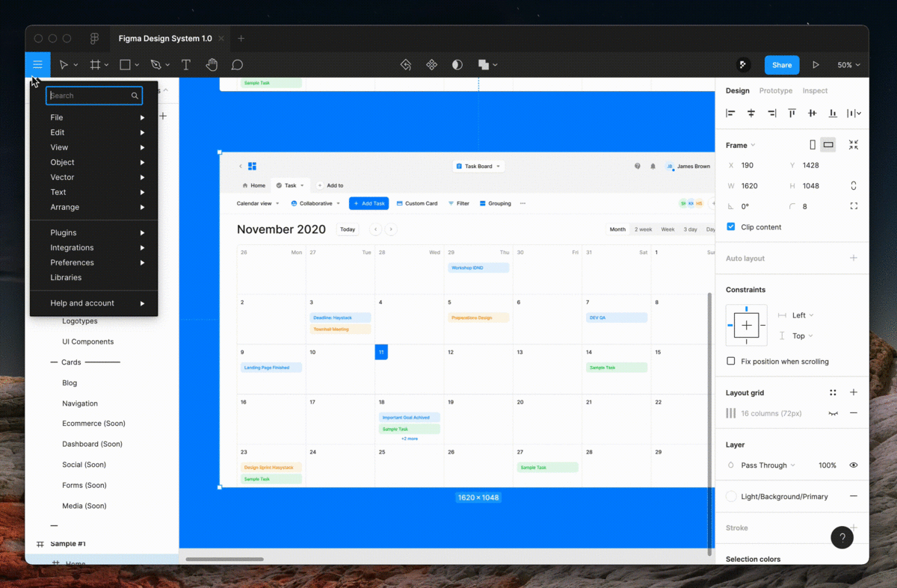Viewport: 897px width, 588px height.
Task: Select the Pen tool
Action: click(155, 65)
